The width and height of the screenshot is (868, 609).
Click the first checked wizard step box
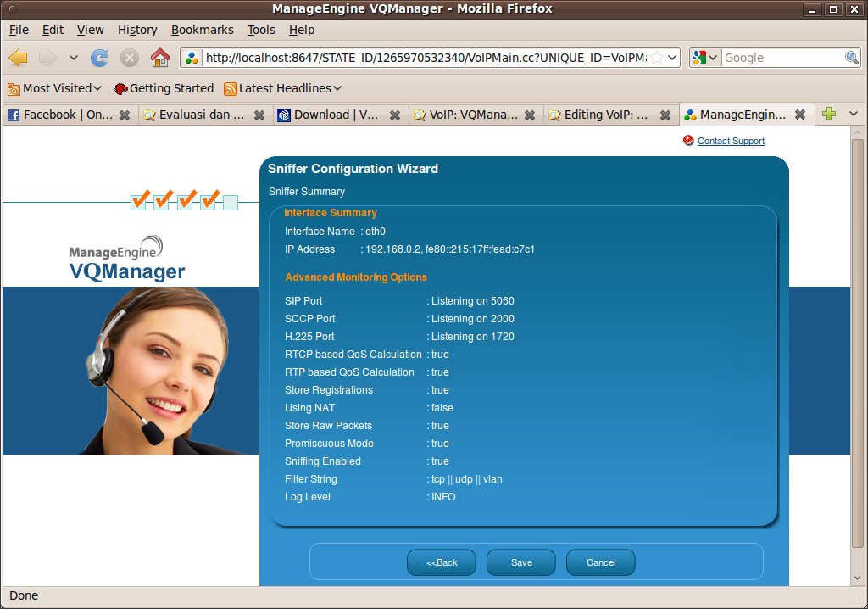coord(139,201)
